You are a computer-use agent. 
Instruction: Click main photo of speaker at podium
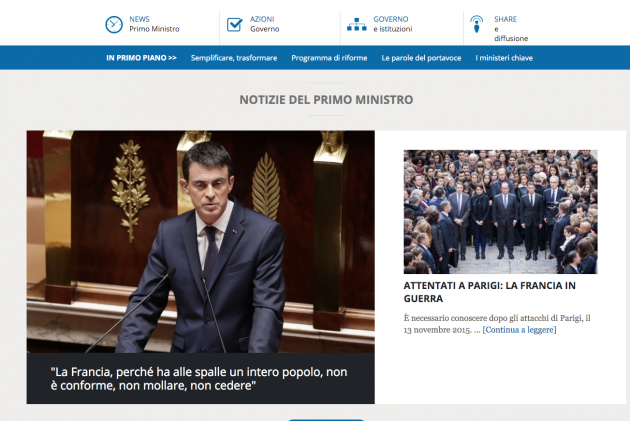pyautogui.click(x=200, y=240)
